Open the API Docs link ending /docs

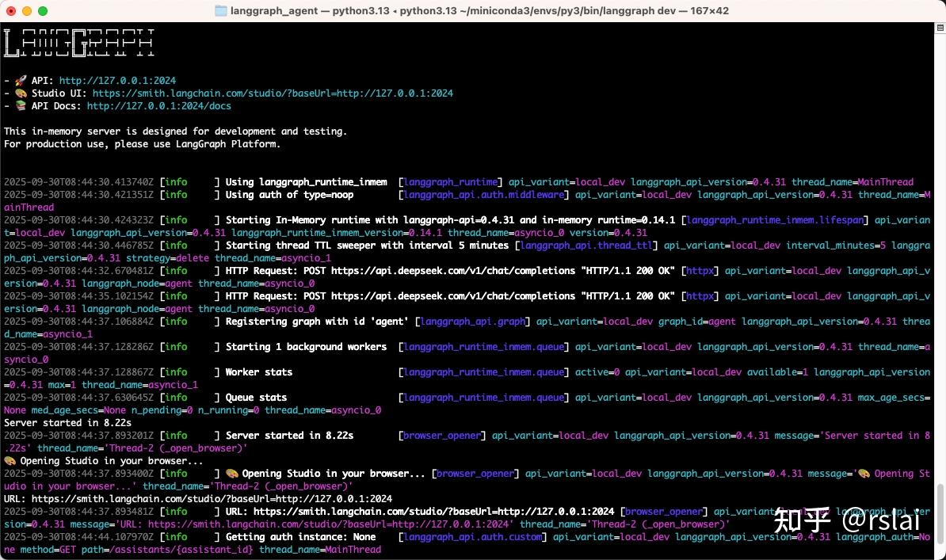158,105
